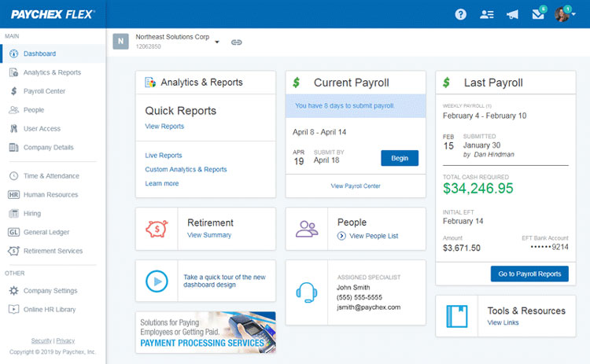Click the Payment Processing Services banner
The width and height of the screenshot is (590, 364).
click(x=205, y=332)
